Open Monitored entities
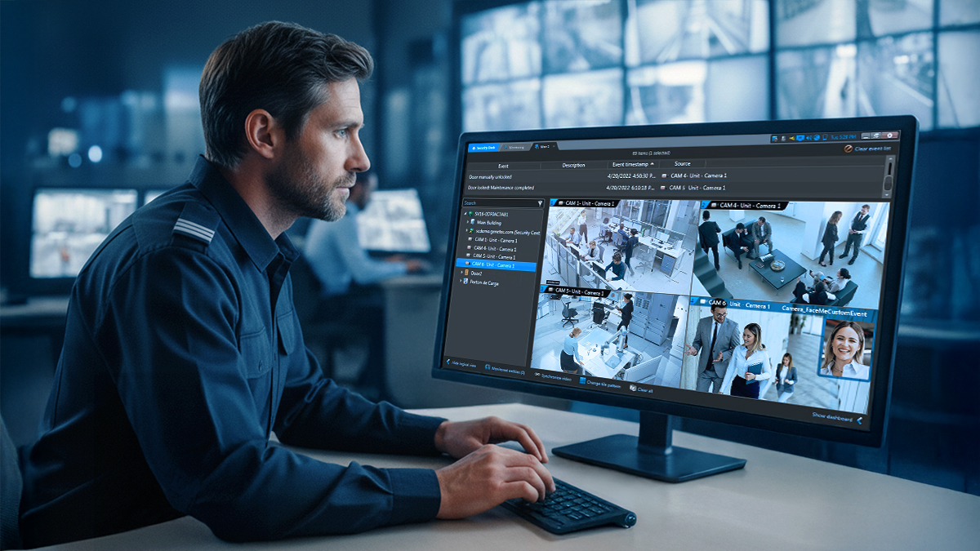980x551 pixels. 506,370
